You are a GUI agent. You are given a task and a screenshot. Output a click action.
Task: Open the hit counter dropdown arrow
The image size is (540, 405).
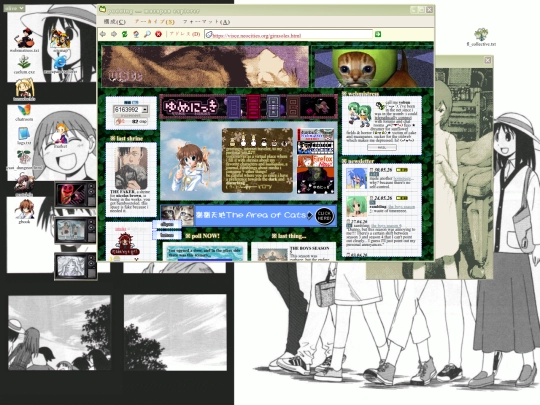click(145, 110)
